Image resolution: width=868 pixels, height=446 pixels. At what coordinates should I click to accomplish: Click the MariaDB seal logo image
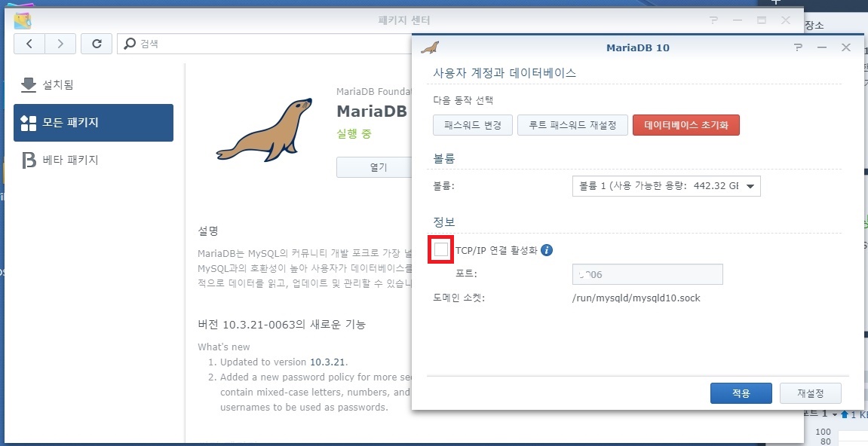264,130
